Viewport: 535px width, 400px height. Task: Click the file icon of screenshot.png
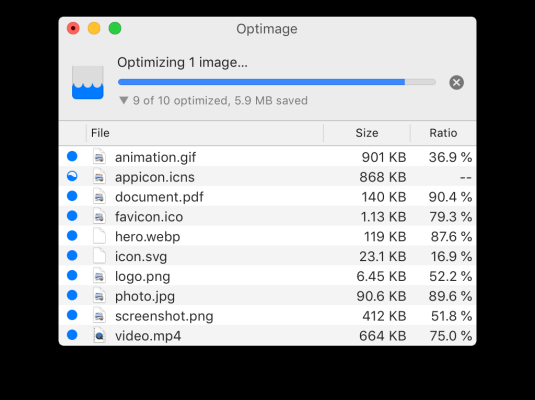[99, 316]
